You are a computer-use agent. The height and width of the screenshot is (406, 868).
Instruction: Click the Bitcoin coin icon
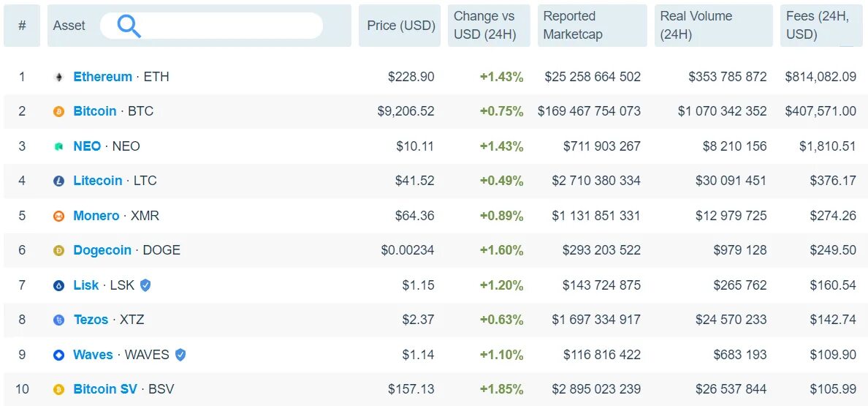coord(59,111)
